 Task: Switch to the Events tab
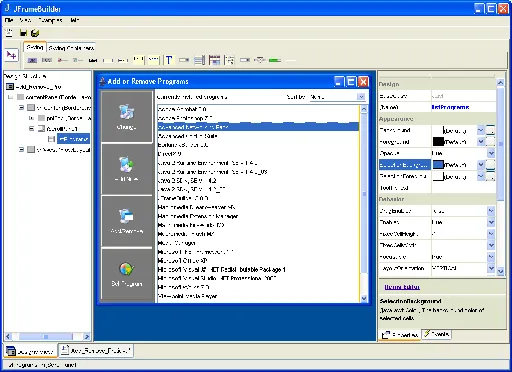[437, 334]
